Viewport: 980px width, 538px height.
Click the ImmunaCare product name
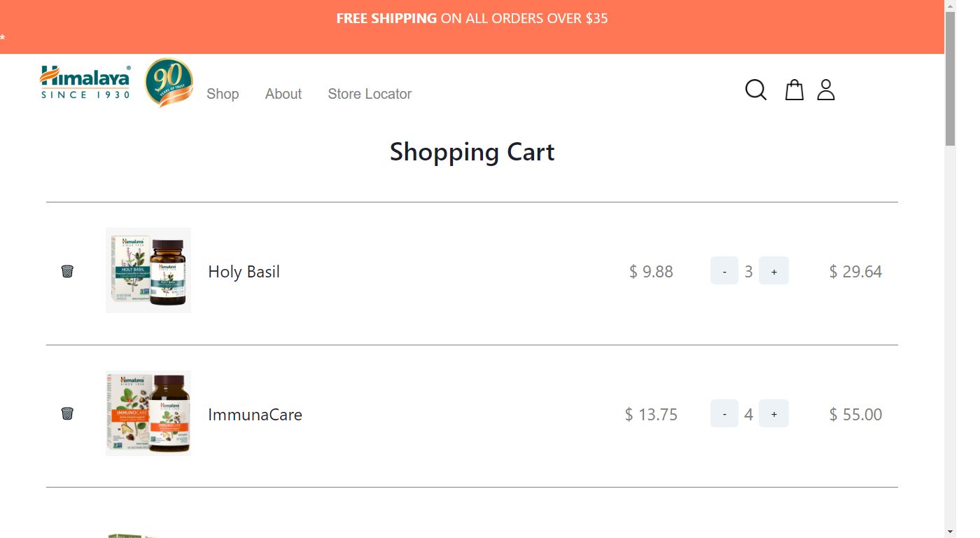255,415
